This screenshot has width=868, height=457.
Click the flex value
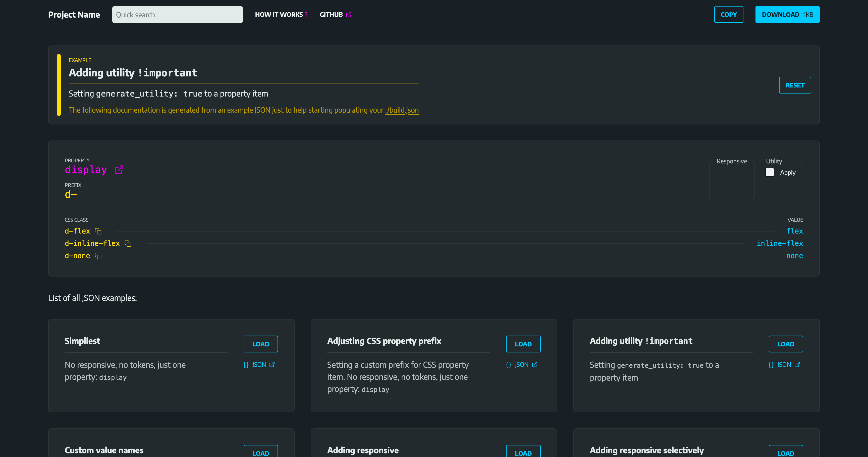pos(795,231)
